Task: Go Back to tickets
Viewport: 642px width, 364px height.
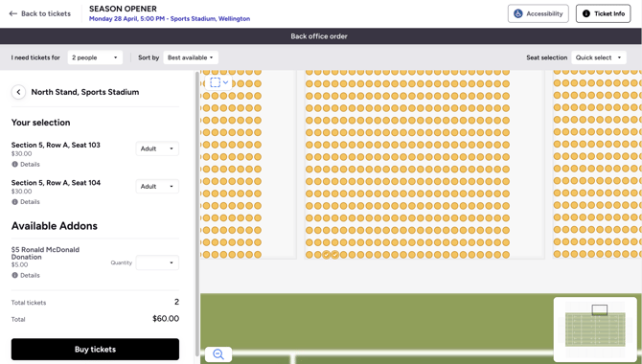Action: [40, 13]
